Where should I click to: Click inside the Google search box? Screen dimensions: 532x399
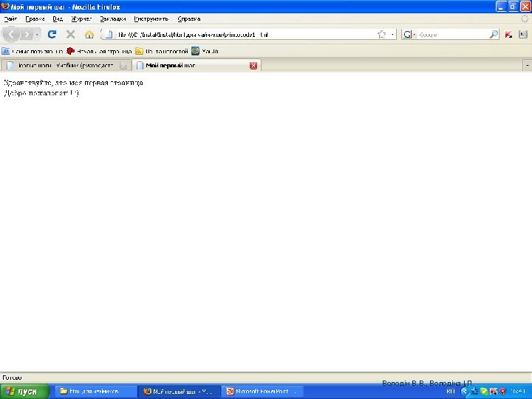(453, 34)
